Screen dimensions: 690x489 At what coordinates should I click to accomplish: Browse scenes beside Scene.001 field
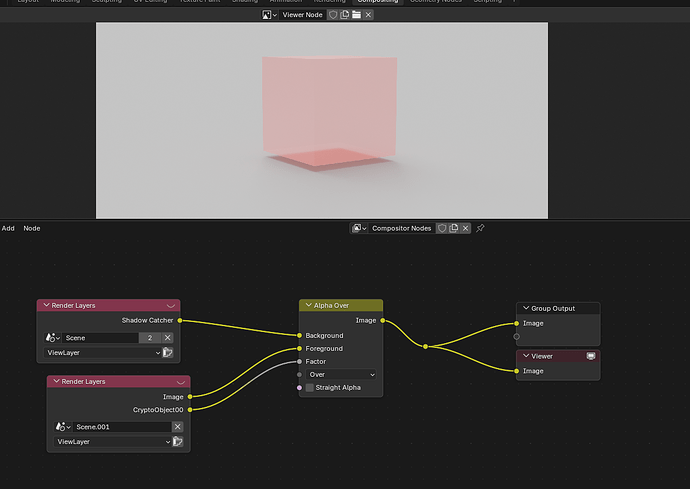[63, 426]
